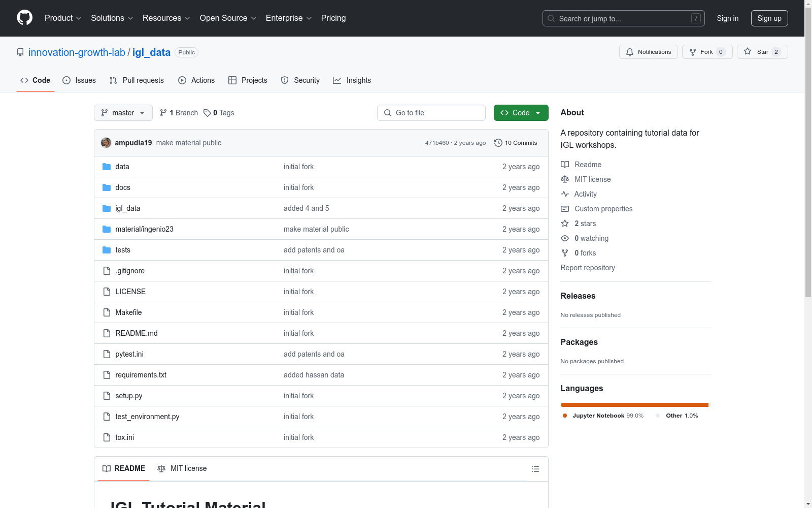Click the Makefile file icon
The height and width of the screenshot is (508, 812).
click(x=107, y=312)
